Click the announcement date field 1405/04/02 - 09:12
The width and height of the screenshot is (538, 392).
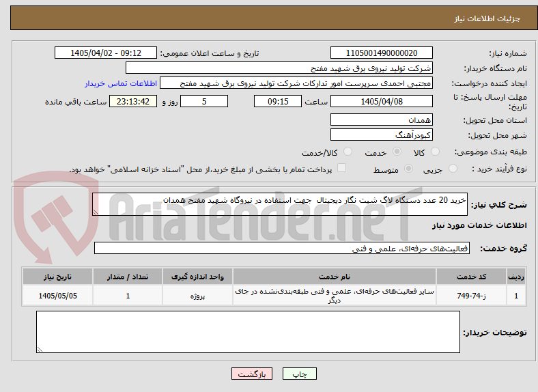pos(106,53)
